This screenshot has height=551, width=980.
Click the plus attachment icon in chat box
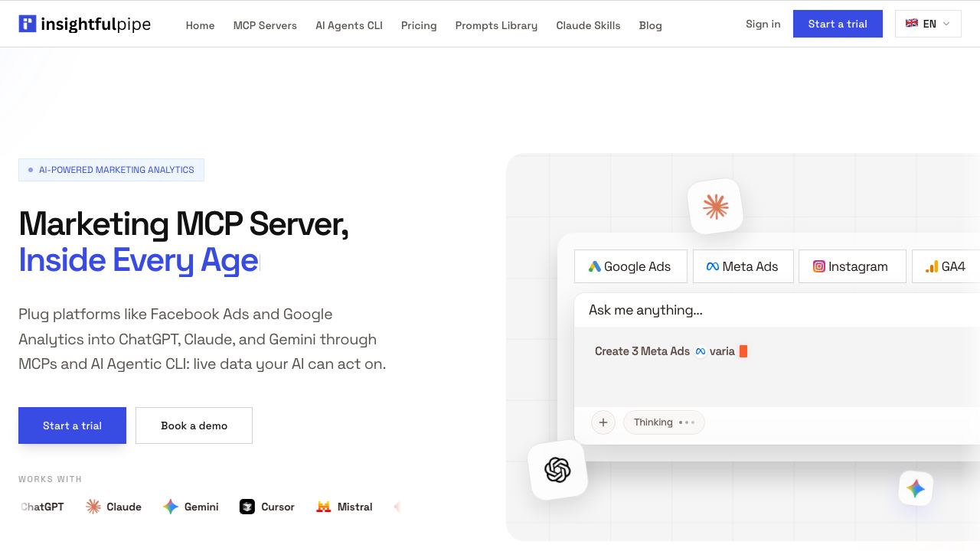(603, 422)
